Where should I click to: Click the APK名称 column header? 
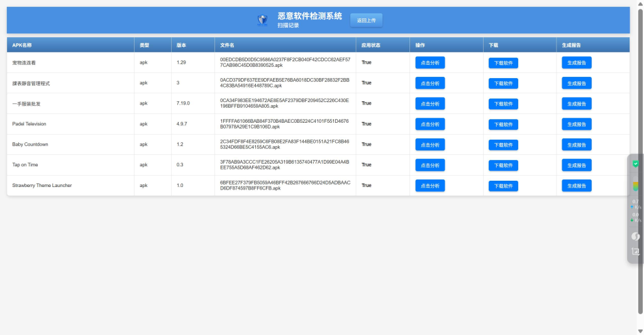22,45
